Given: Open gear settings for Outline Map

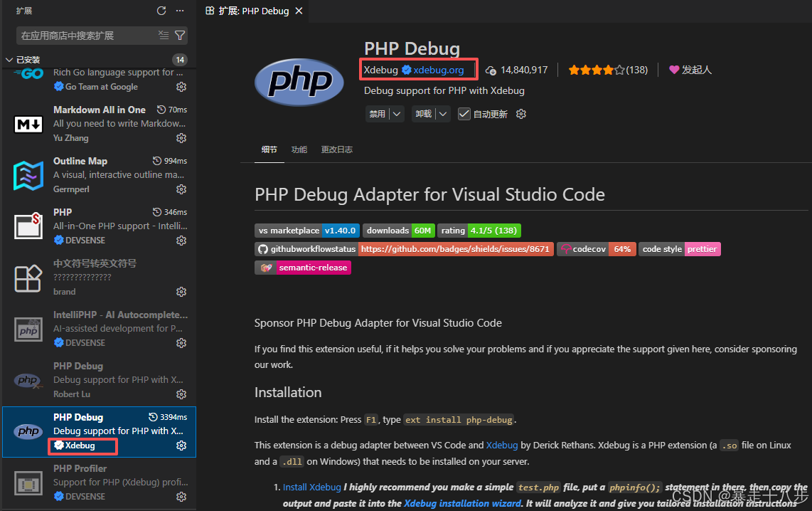Looking at the screenshot, I should click(x=181, y=189).
